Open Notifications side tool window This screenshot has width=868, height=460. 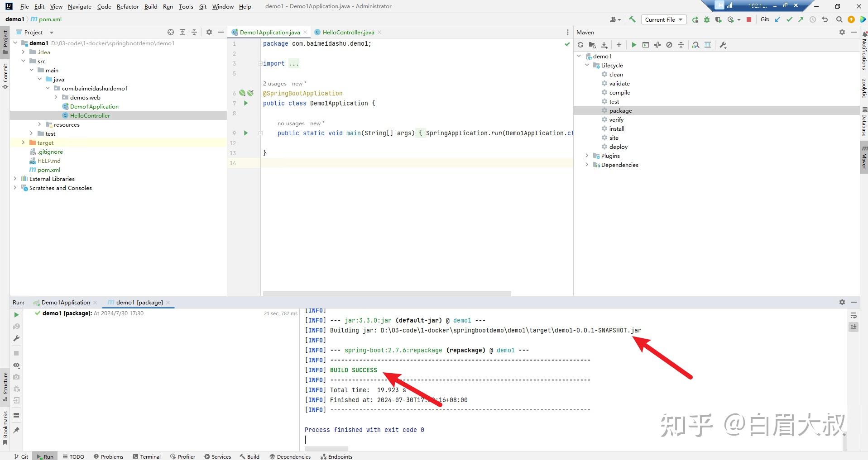tap(864, 51)
